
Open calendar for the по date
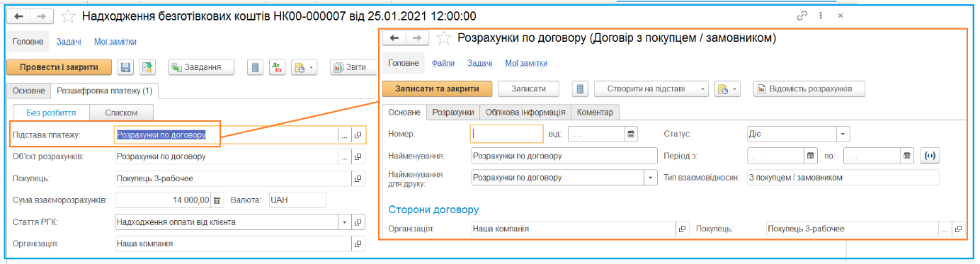click(x=907, y=156)
